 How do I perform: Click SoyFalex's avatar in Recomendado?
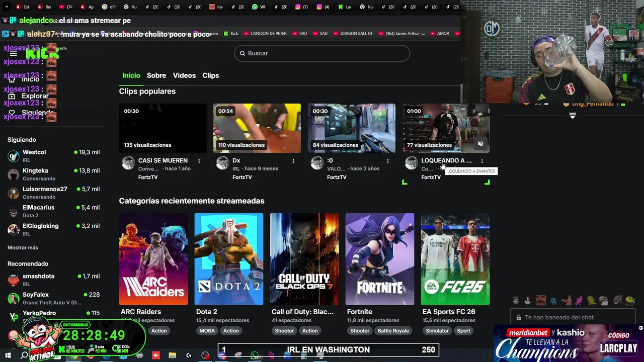point(14,299)
